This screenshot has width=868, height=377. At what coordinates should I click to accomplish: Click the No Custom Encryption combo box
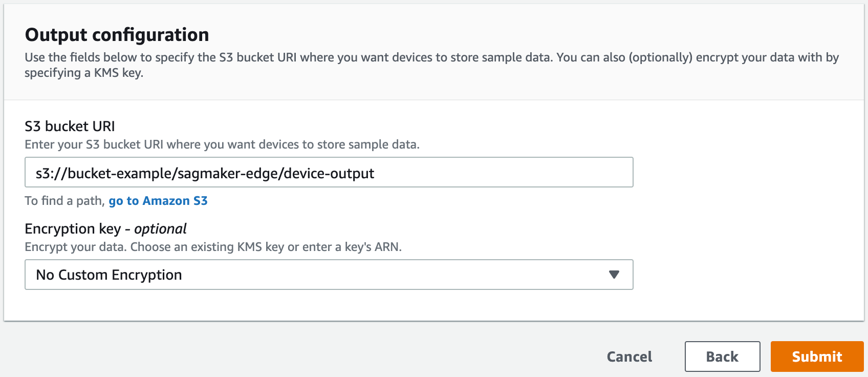click(x=329, y=275)
